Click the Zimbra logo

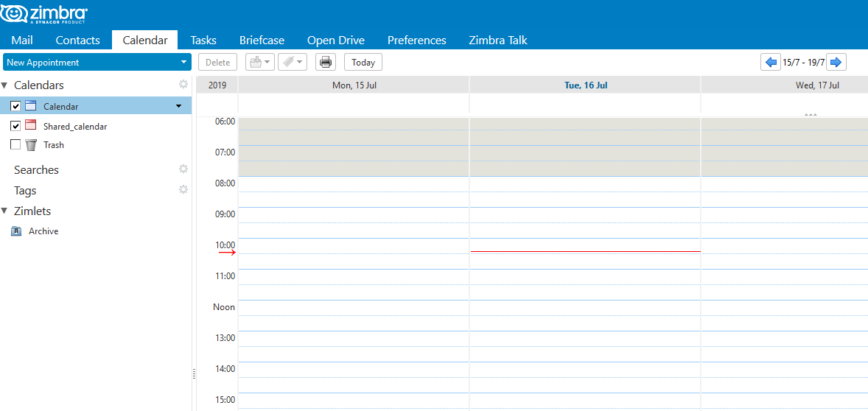(43, 15)
